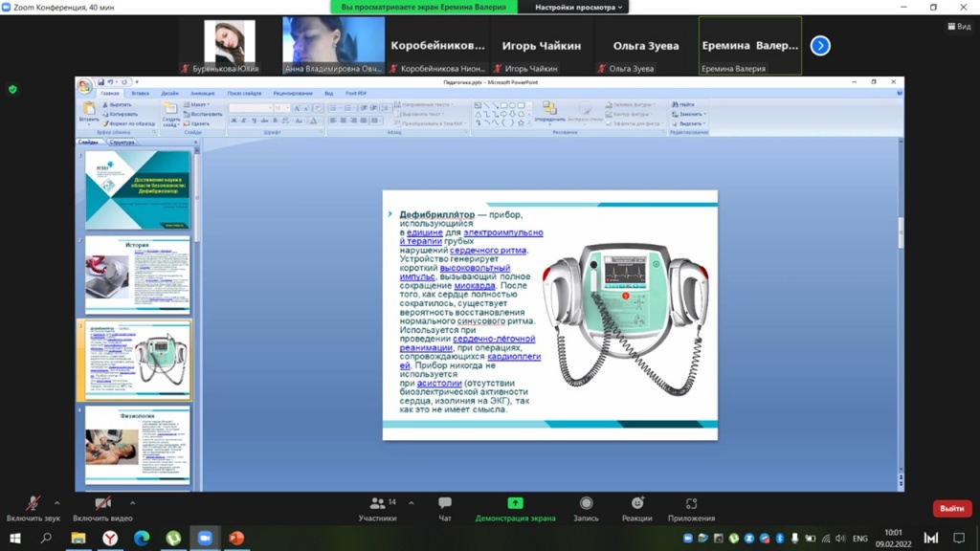Select Ольга Зуева participant tile
980x551 pixels.
[646, 46]
